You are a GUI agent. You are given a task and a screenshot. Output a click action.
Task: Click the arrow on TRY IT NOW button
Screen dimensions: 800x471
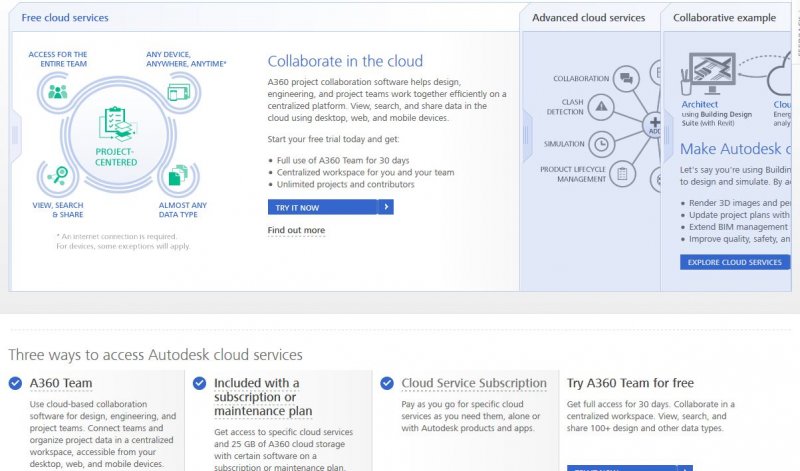[x=386, y=207]
